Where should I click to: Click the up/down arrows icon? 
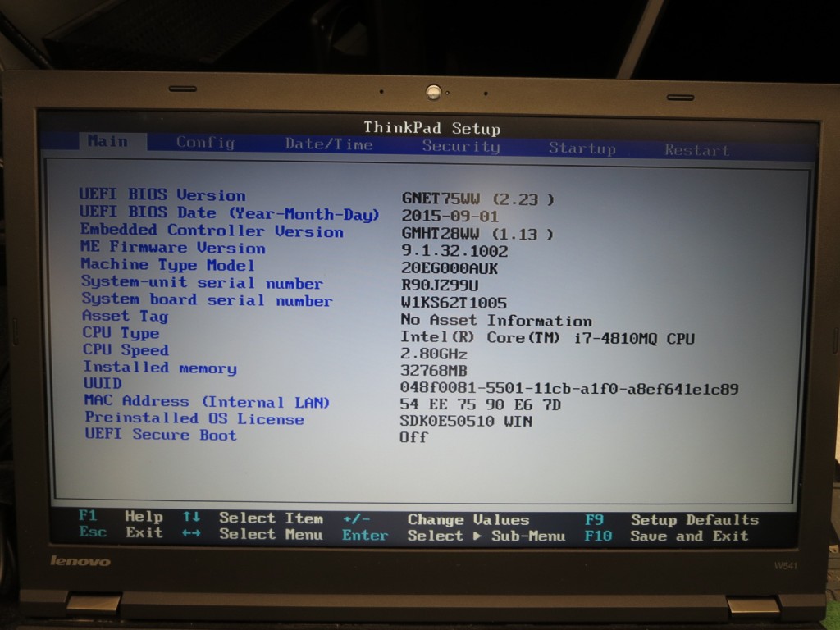(x=191, y=517)
